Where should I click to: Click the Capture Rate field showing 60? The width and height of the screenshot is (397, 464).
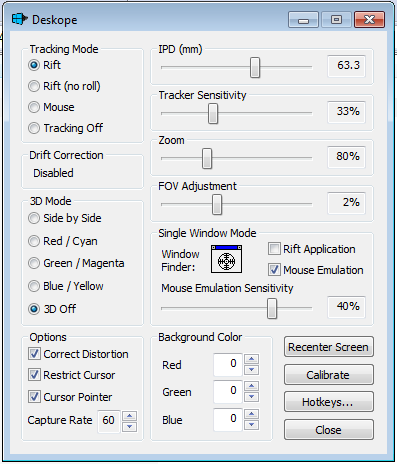coord(109,421)
